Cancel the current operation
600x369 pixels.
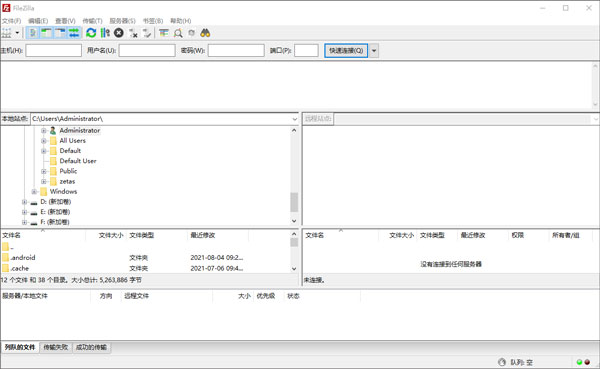pyautogui.click(x=119, y=33)
